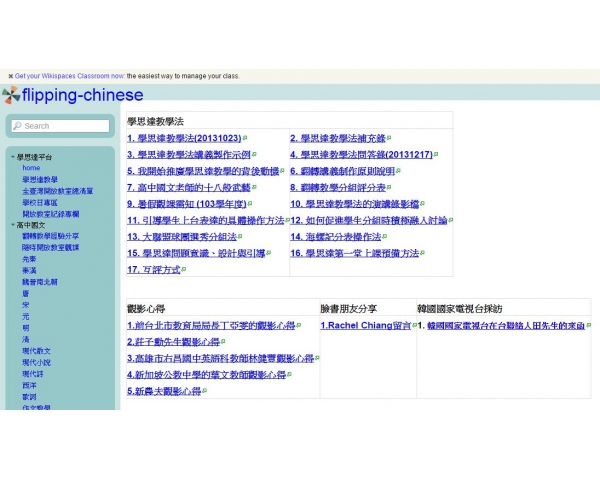Select 秦漢 in the sidebar
Image resolution: width=600 pixels, height=480 pixels.
click(x=29, y=271)
